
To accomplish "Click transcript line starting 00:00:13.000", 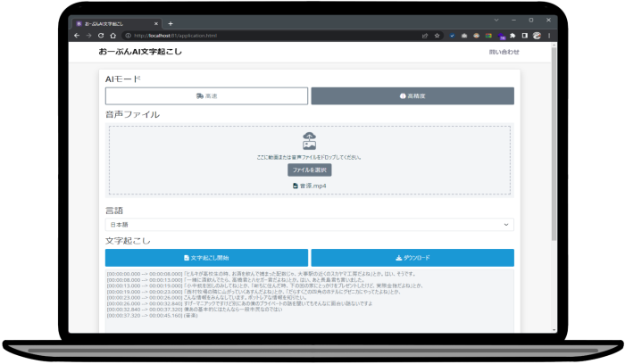I will [x=264, y=286].
